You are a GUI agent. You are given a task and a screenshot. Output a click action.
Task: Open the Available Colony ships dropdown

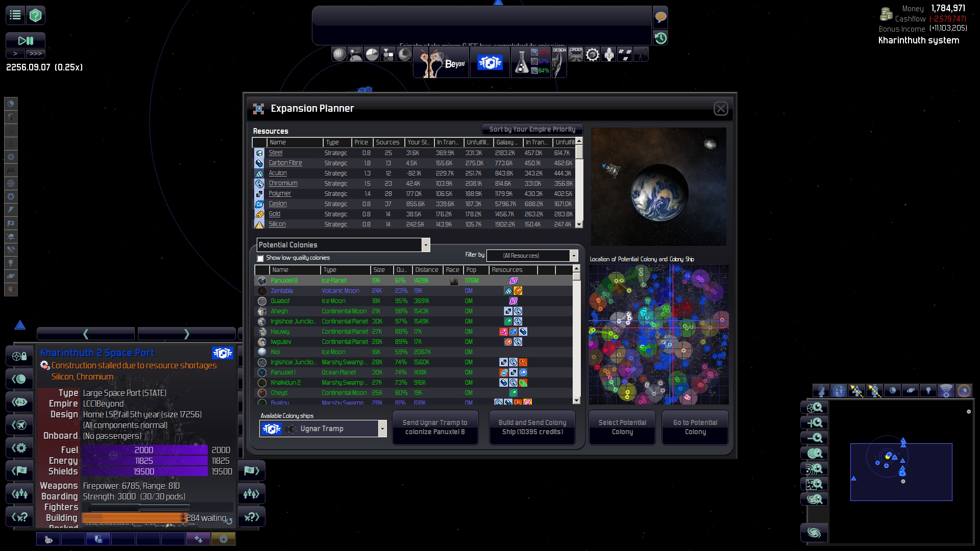[382, 429]
